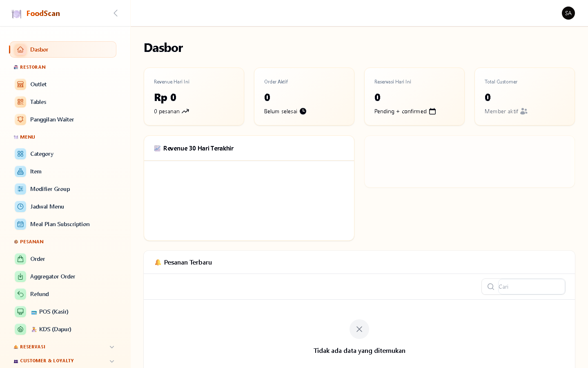Open the Order page
588x368 pixels.
pos(63,259)
